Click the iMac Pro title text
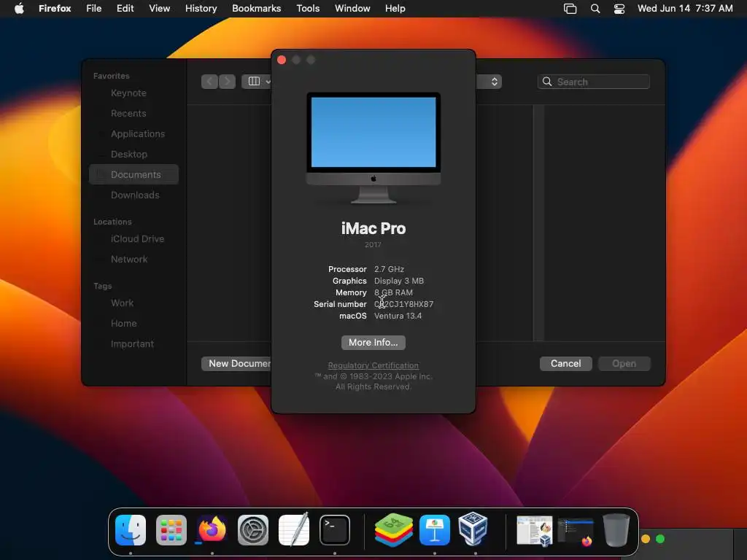Screen dimensions: 747x560 coord(373,228)
